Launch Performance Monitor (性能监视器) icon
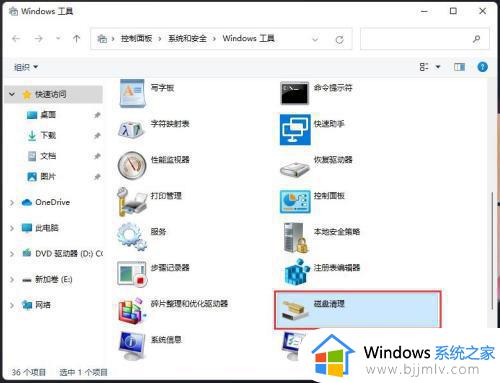The height and width of the screenshot is (383, 500). pos(132,165)
